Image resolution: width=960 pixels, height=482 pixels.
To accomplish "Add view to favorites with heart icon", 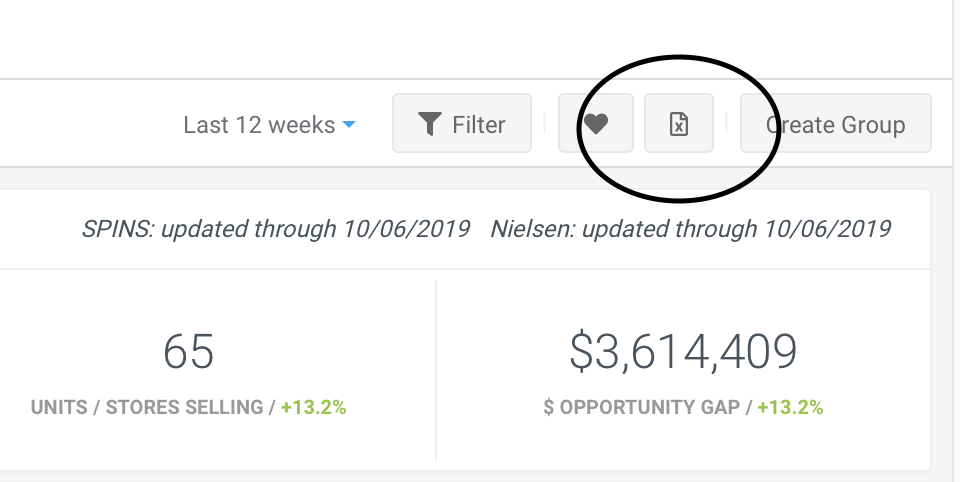I will [x=596, y=123].
